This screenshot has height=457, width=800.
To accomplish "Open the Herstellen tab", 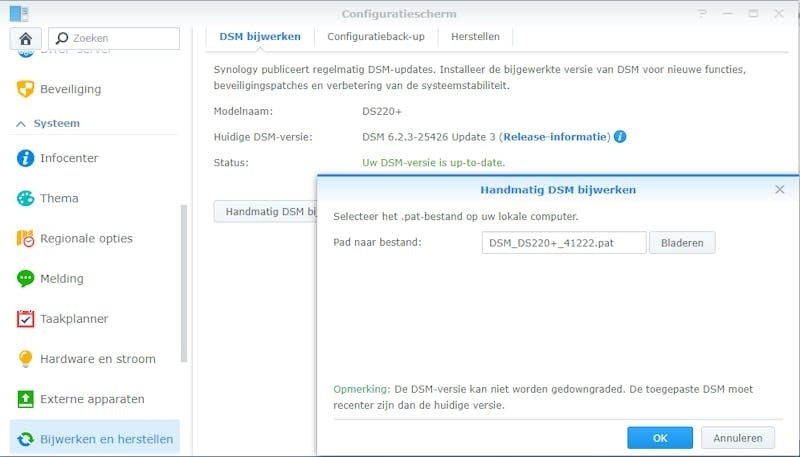I will coord(476,37).
